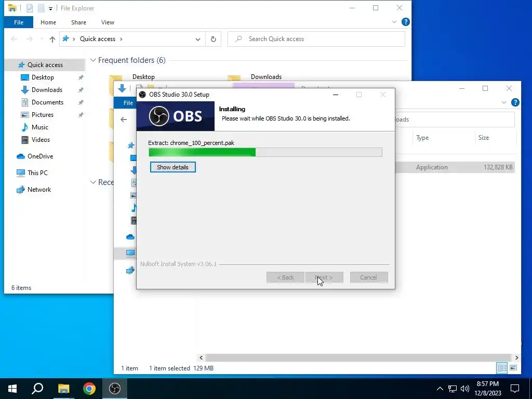Screen dimensions: 532x399
Task: Show hidden system tray icons
Action: (x=440, y=389)
